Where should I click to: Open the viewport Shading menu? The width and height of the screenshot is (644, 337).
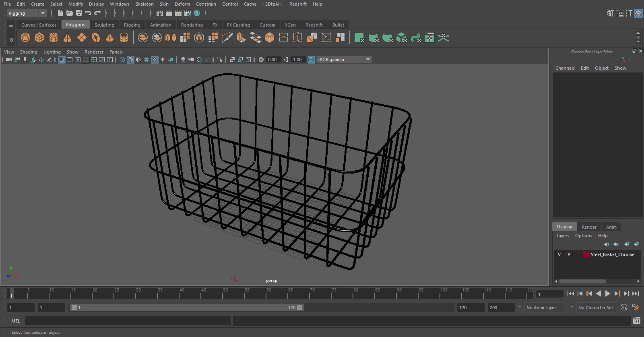click(x=29, y=52)
